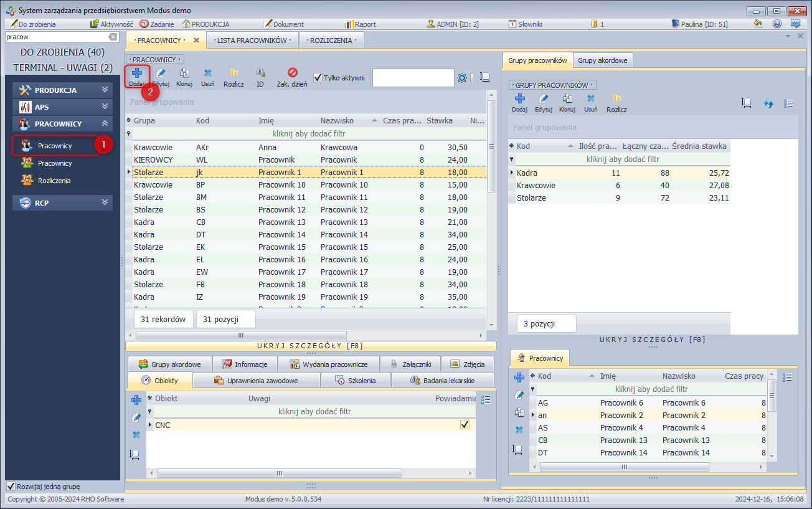Viewport: 812px width, 509px height.
Task: Switch to Grupy akordowe tab on right
Action: [x=602, y=60]
